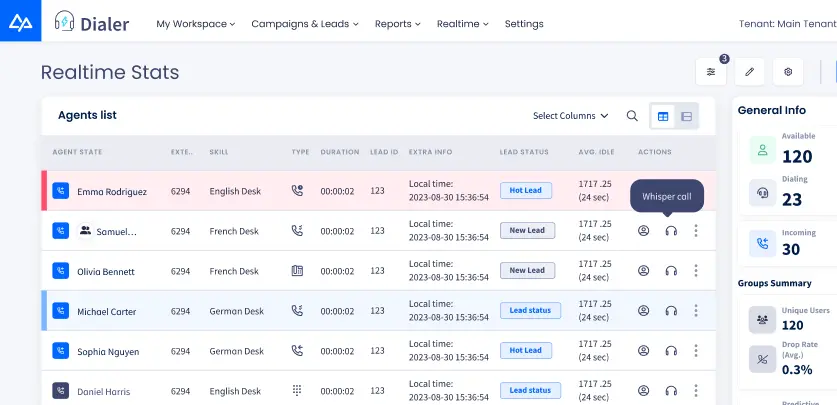837x405 pixels.
Task: Click the dialpad type icon in Daniel Harris's row
Action: coord(297,391)
